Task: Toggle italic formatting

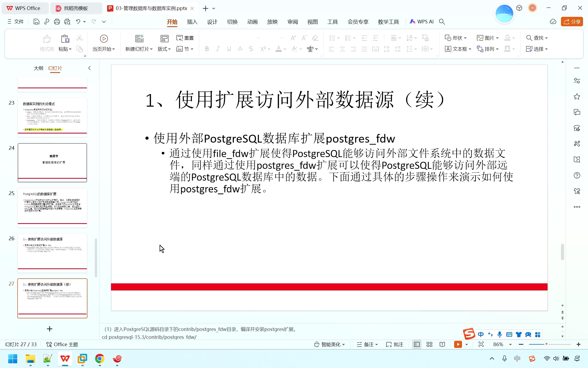Action: tap(218, 49)
